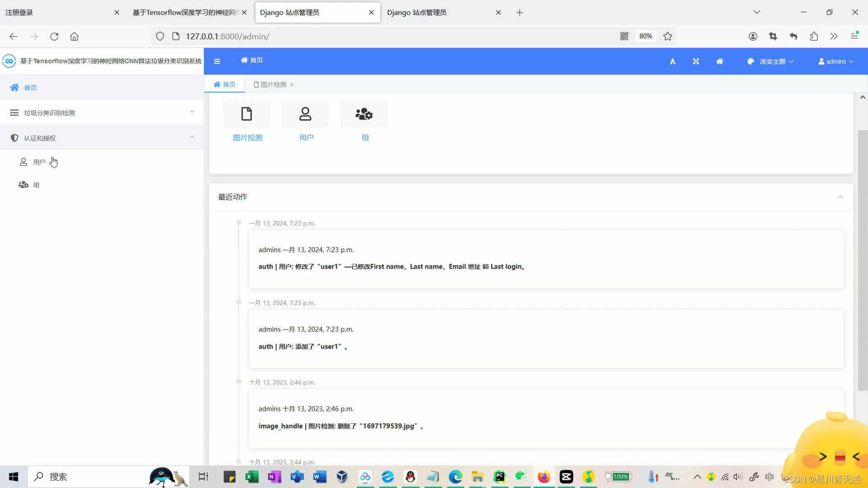
Task: Select 组 in the sidebar
Action: pos(36,185)
